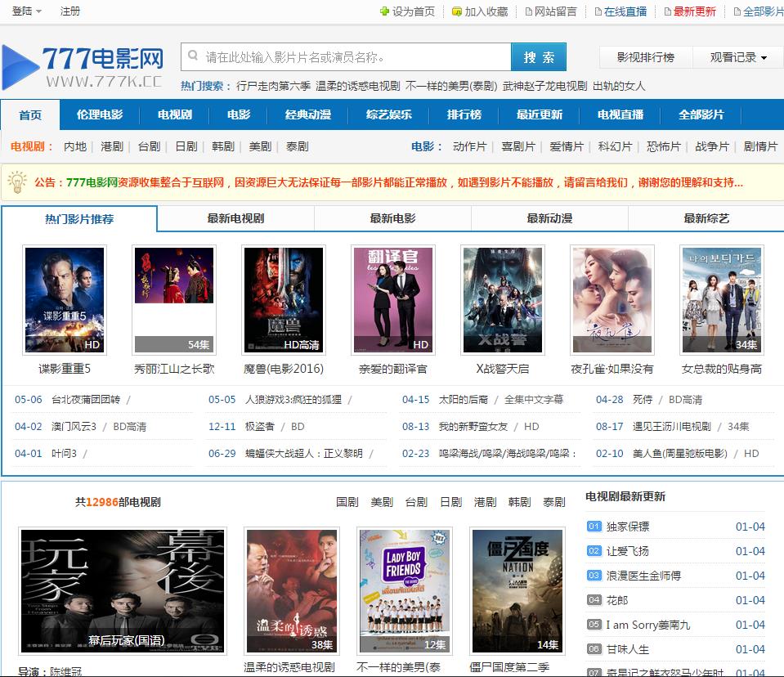Viewport: 784px width, 677px height.
Task: Filter TV dramas by 国剧
Action: (347, 502)
